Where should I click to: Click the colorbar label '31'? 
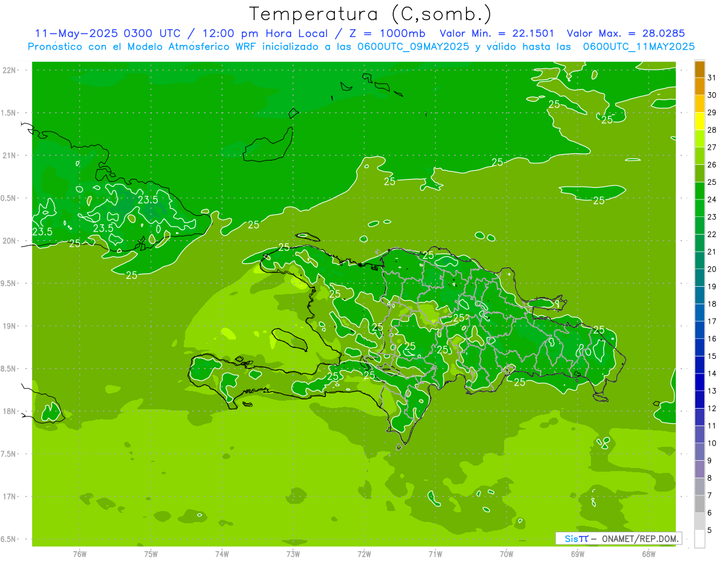712,78
